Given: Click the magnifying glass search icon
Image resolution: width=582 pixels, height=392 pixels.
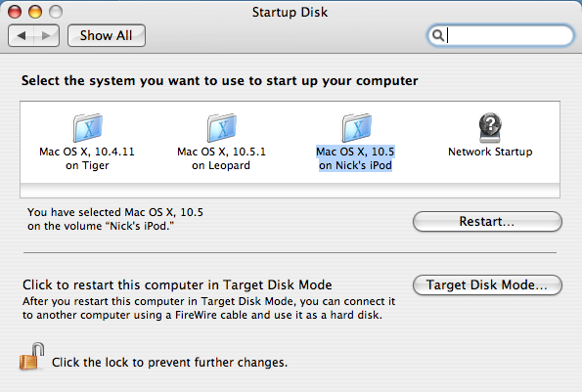Looking at the screenshot, I should point(438,35).
